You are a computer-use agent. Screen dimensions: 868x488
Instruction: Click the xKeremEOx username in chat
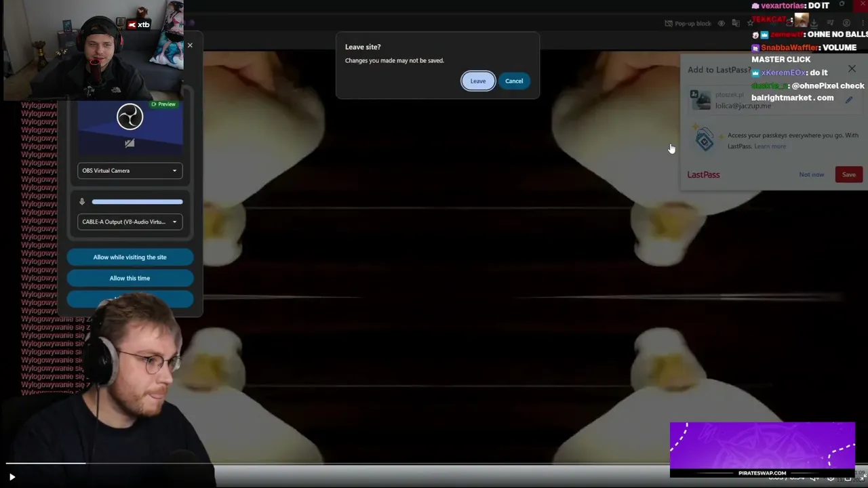click(783, 73)
